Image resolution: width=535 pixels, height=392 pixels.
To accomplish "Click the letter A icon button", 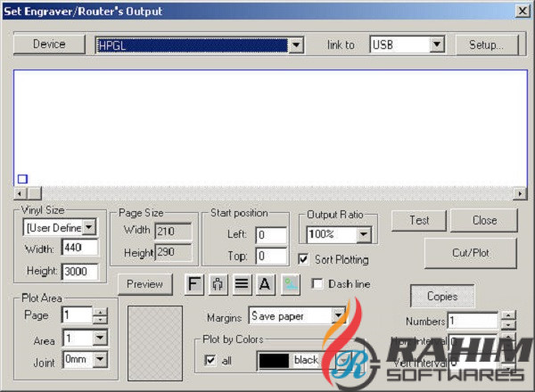I will click(265, 284).
